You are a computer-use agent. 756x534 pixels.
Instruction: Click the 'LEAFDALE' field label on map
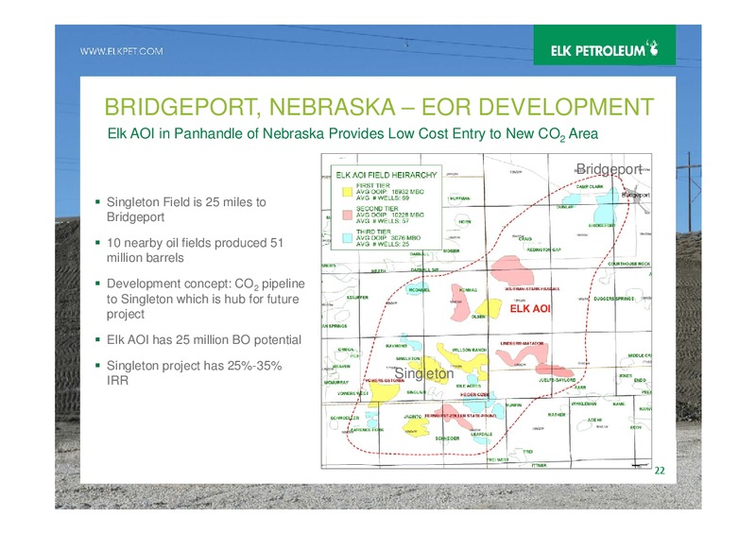(x=482, y=434)
